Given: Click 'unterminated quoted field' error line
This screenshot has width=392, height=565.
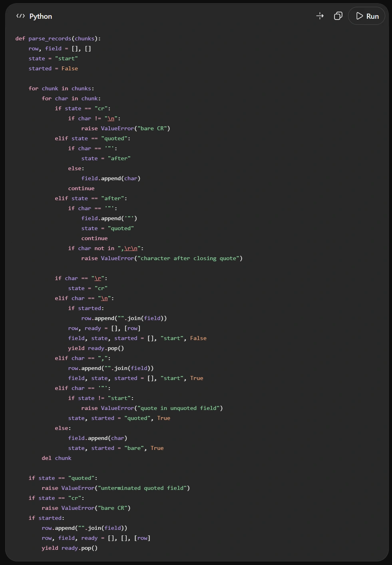Looking at the screenshot, I should [x=116, y=488].
